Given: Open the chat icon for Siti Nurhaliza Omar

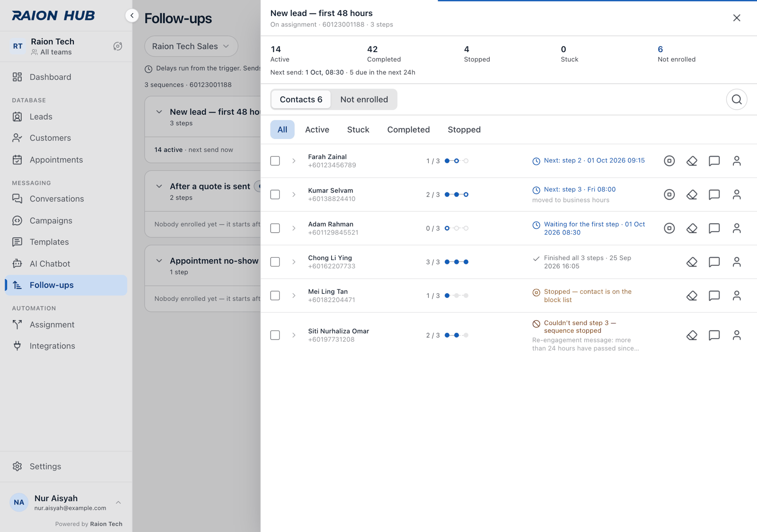Looking at the screenshot, I should 714,335.
